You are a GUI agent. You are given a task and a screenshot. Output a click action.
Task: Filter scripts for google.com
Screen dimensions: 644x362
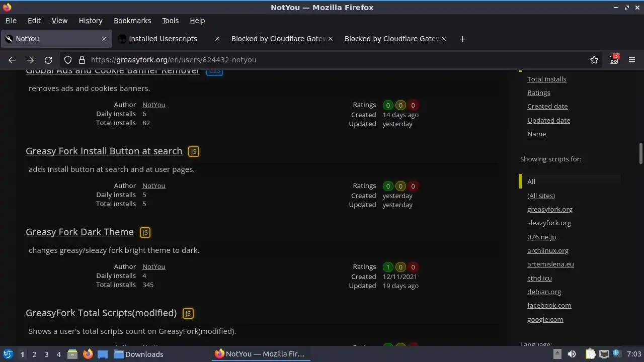coord(545,319)
